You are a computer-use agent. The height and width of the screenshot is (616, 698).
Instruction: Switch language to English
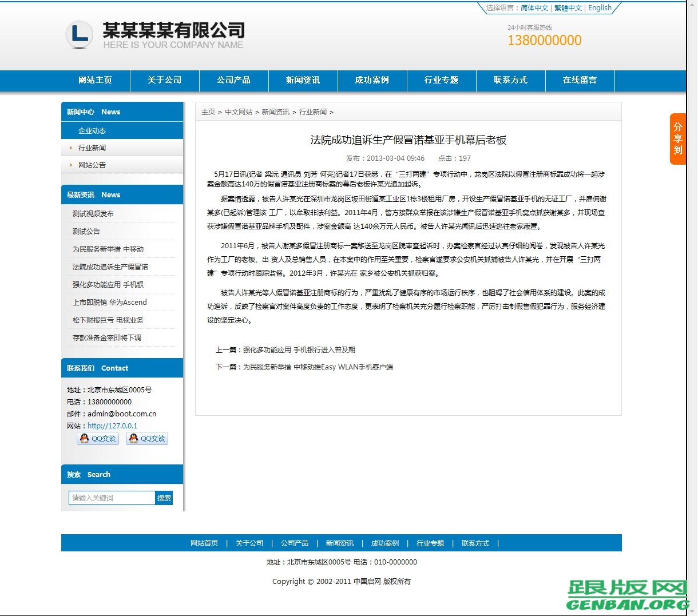coord(599,8)
